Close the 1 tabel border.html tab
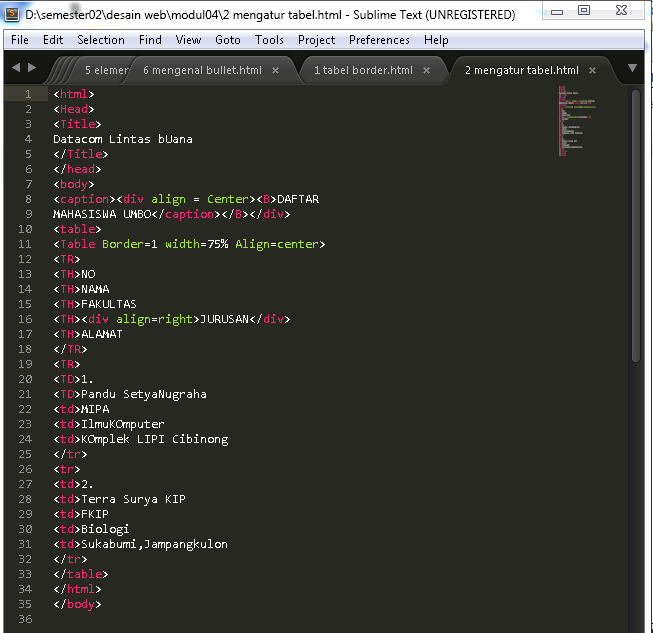The height and width of the screenshot is (633, 653). pyautogui.click(x=426, y=71)
